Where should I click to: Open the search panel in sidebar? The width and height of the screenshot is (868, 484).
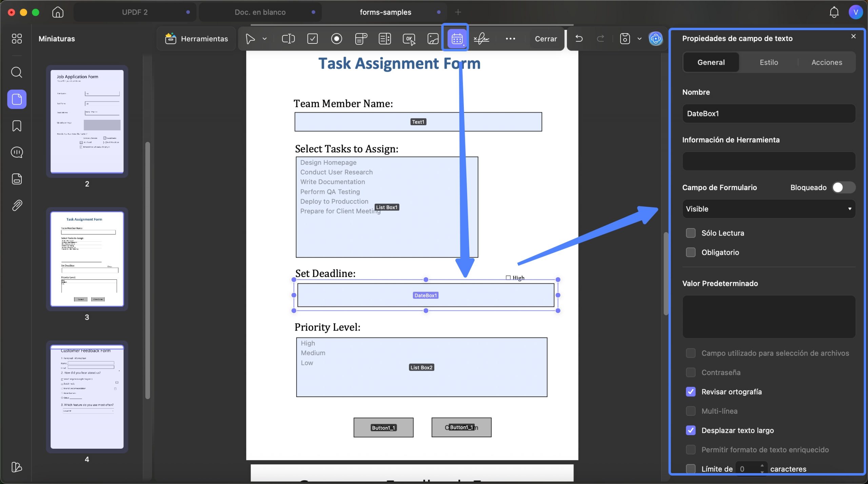pyautogui.click(x=17, y=72)
